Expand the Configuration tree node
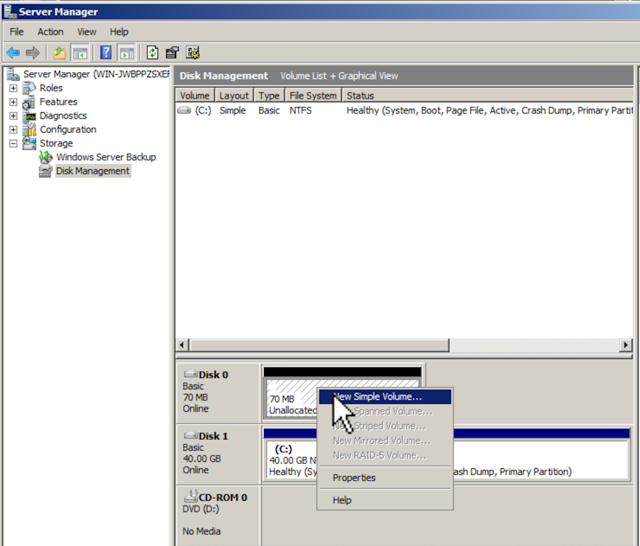Screen dimensions: 640x546 pyautogui.click(x=13, y=130)
